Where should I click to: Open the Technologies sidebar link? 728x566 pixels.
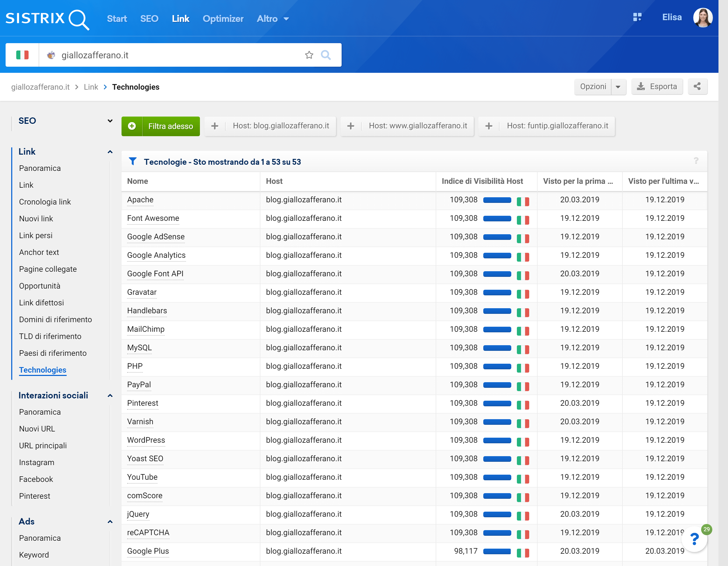tap(43, 370)
